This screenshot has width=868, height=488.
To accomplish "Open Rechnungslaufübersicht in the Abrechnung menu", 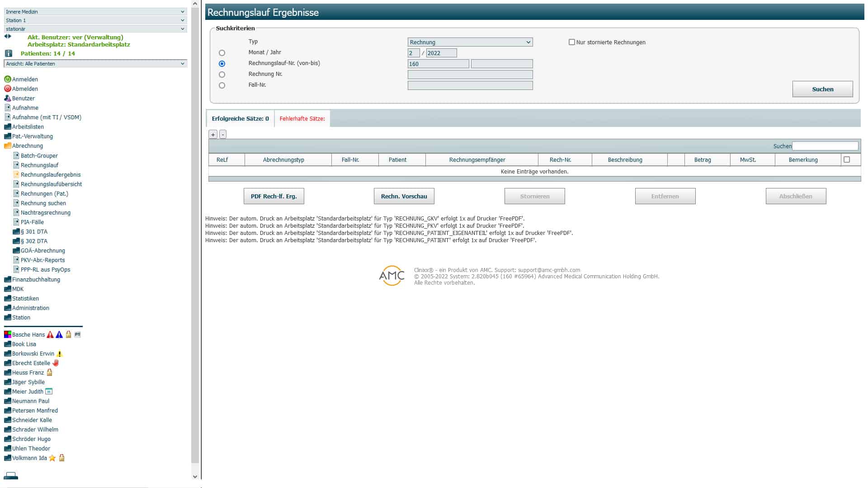I will pyautogui.click(x=51, y=184).
